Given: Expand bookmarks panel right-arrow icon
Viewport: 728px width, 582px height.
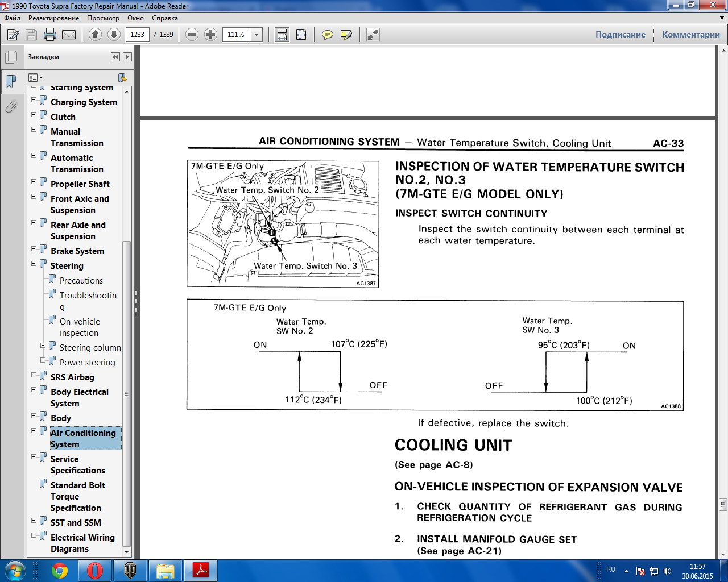Looking at the screenshot, I should tap(127, 57).
